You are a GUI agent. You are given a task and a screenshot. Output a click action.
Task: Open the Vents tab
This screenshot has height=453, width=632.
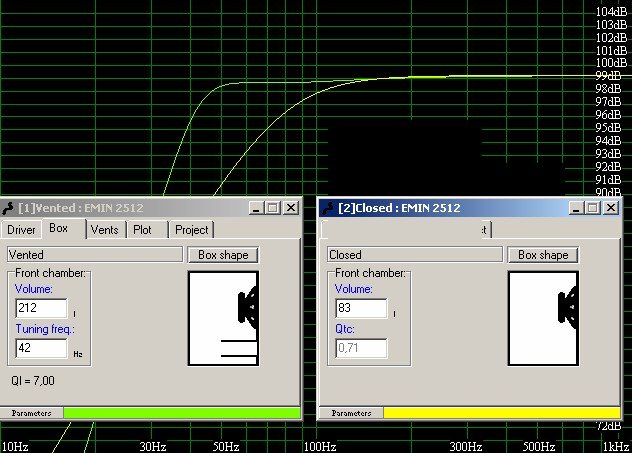point(105,230)
